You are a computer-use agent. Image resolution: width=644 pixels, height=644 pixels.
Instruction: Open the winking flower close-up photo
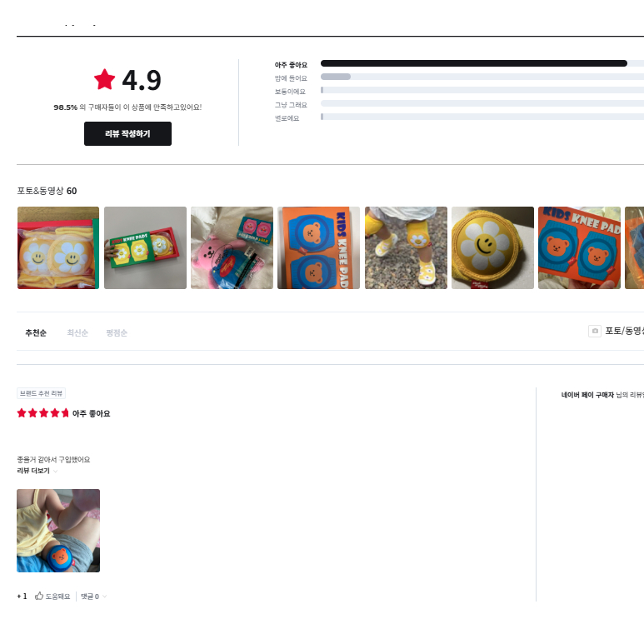point(493,247)
